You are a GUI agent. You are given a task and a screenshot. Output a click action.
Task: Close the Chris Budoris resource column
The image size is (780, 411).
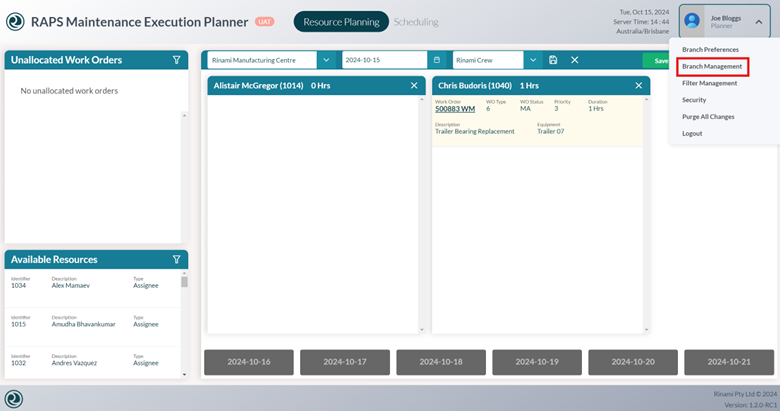coord(639,86)
